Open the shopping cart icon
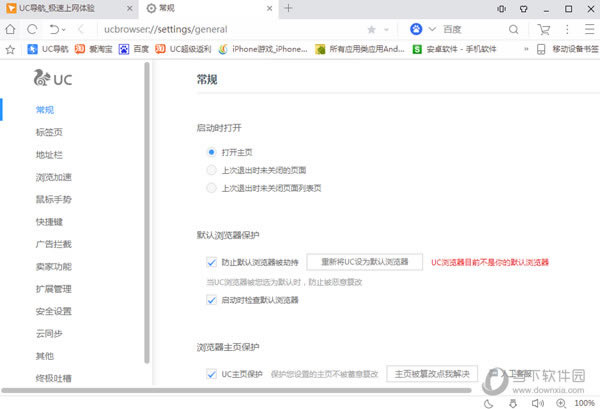The image size is (600, 409). click(543, 29)
